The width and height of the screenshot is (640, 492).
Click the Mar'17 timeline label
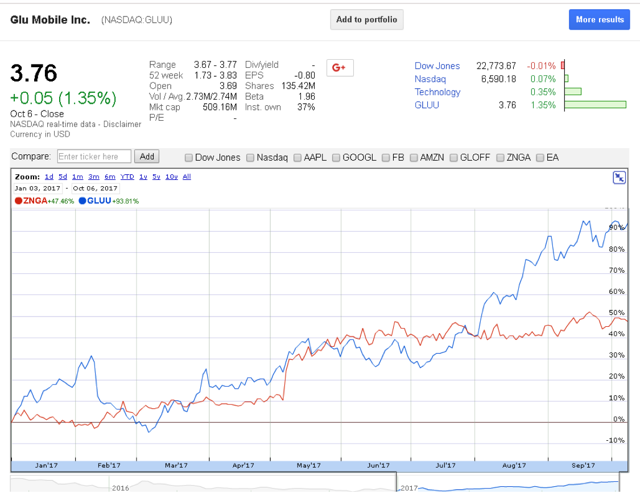(176, 465)
